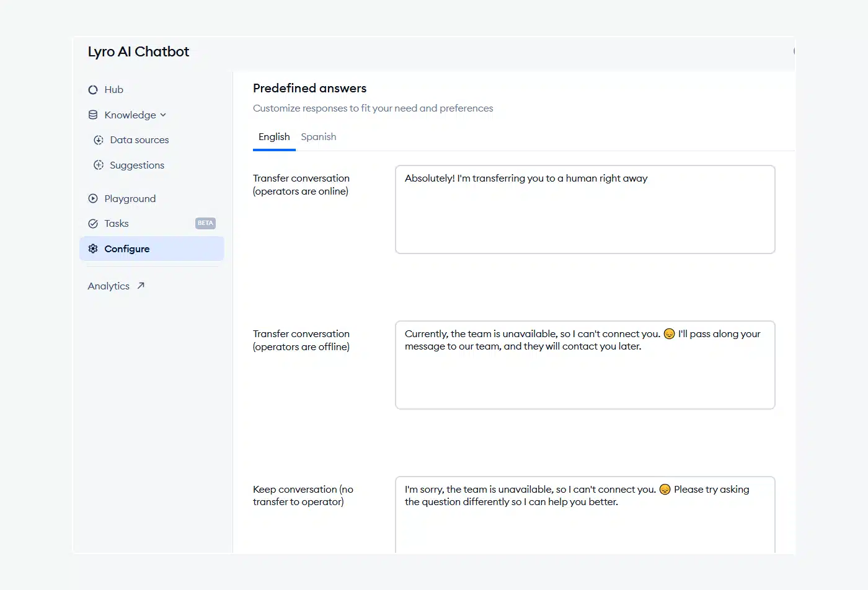Edit the keep conversation answer field
Screen dimensions: 868x590
(585, 515)
